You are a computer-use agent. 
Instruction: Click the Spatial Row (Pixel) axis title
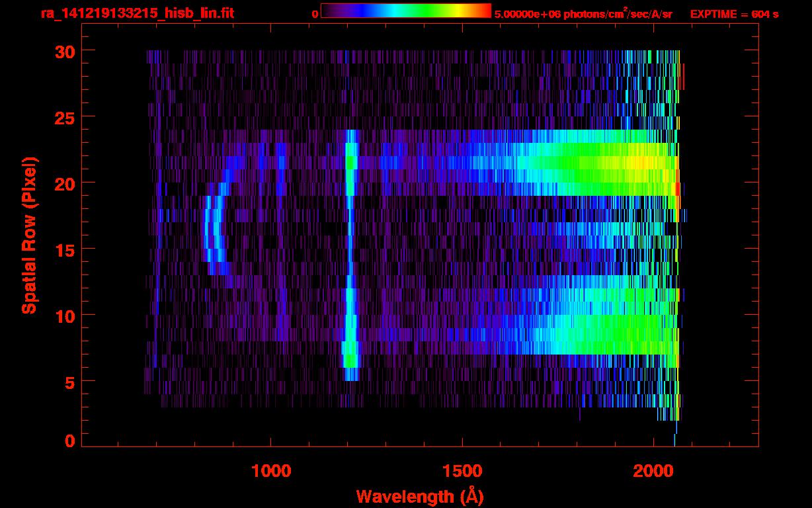[30, 235]
